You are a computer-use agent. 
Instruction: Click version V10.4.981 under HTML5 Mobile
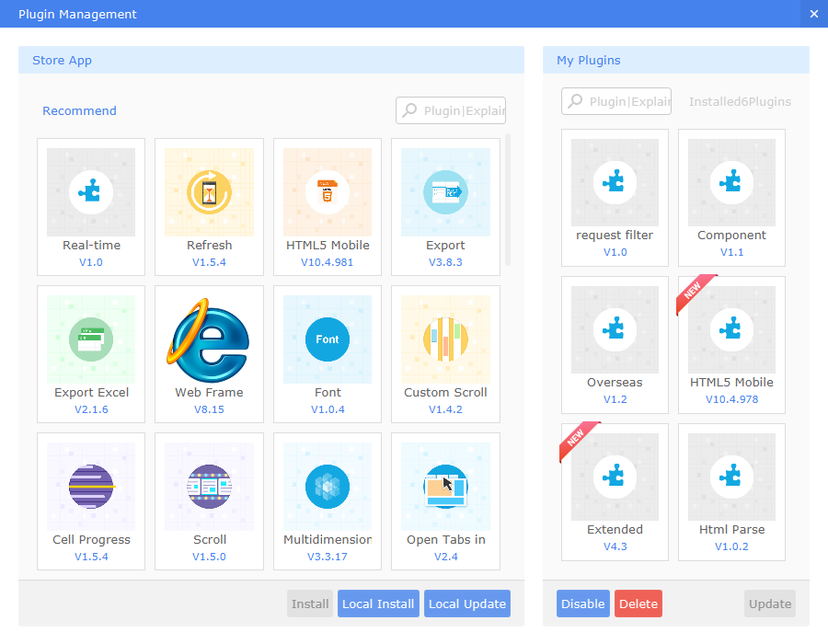pyautogui.click(x=327, y=262)
